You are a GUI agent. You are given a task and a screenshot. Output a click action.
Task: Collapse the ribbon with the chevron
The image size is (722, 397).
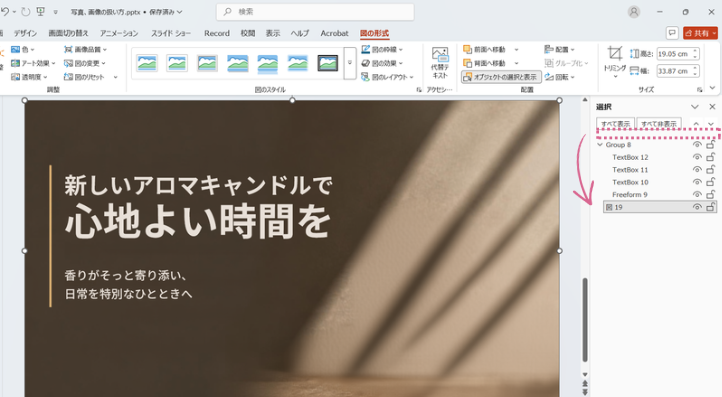[712, 88]
